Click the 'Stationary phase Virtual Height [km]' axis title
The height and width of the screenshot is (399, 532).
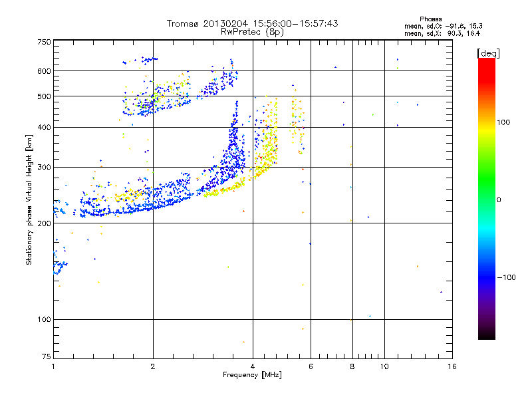pos(29,199)
